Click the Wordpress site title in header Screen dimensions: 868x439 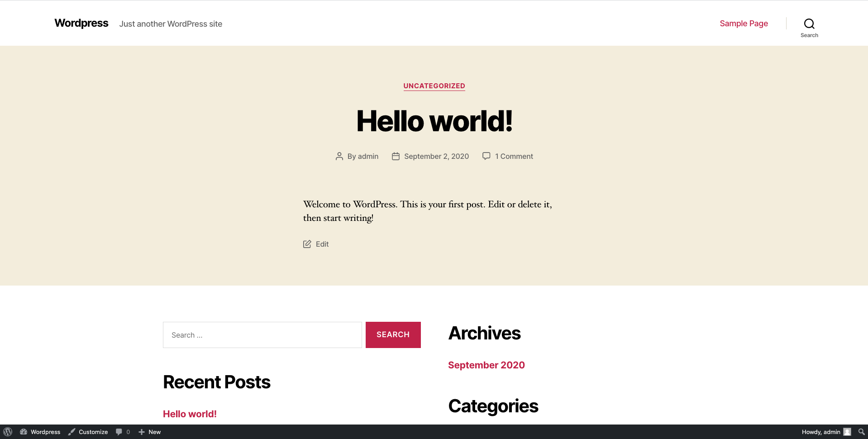click(x=81, y=23)
